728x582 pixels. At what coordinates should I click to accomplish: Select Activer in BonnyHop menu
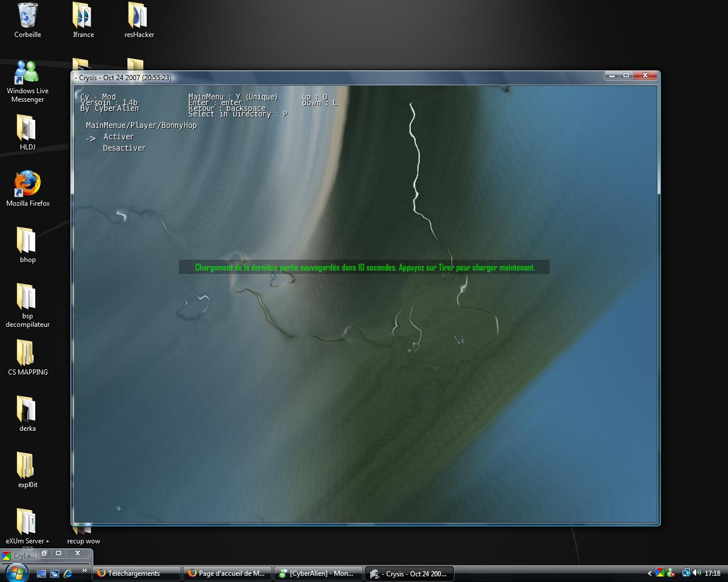click(x=118, y=136)
